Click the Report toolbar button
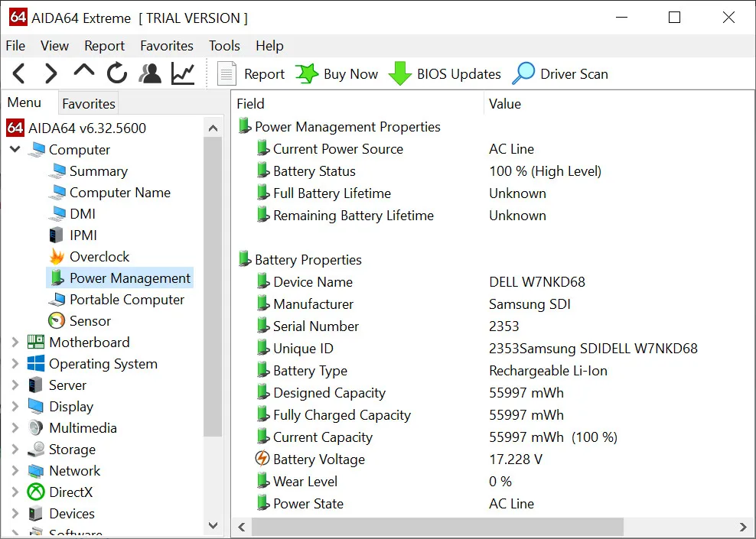Screen dimensions: 756x539 (251, 73)
